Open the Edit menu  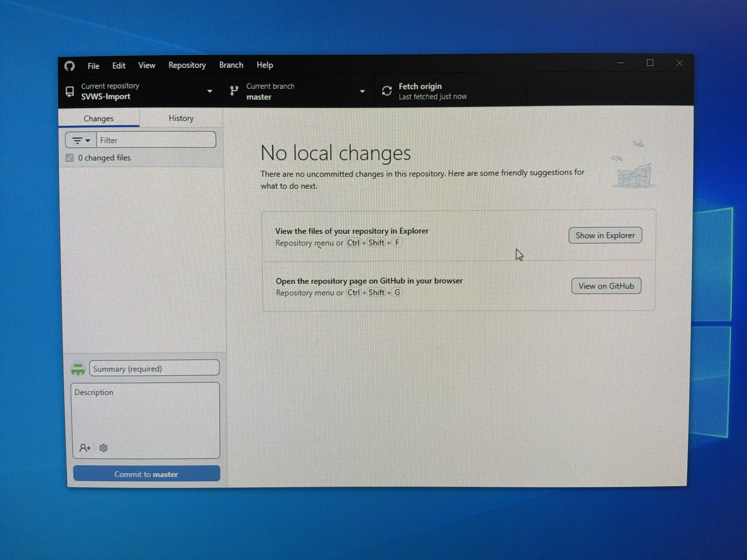tap(119, 66)
